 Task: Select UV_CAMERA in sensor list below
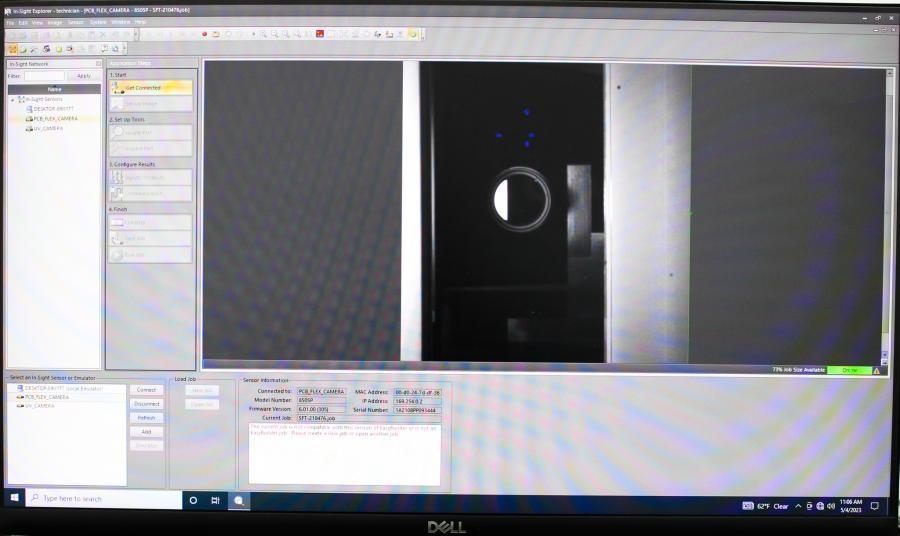coord(36,406)
